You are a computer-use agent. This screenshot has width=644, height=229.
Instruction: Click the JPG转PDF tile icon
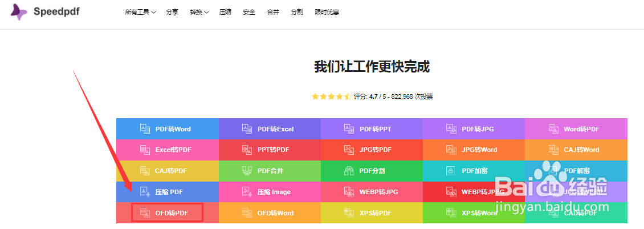click(349, 150)
